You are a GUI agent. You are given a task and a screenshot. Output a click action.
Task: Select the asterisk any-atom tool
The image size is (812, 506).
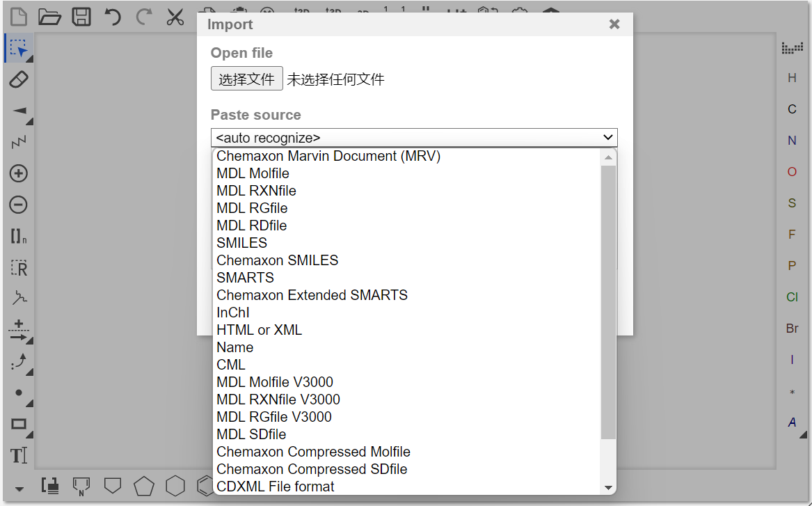(792, 393)
